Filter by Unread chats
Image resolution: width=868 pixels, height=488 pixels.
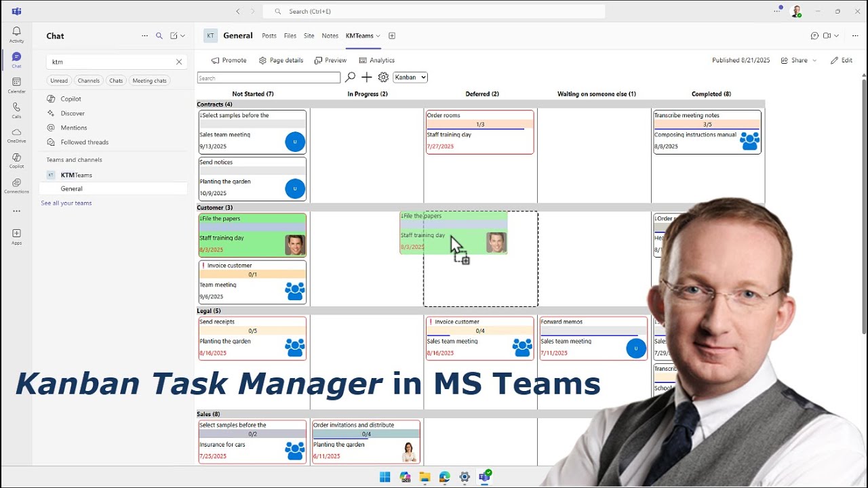pyautogui.click(x=59, y=81)
